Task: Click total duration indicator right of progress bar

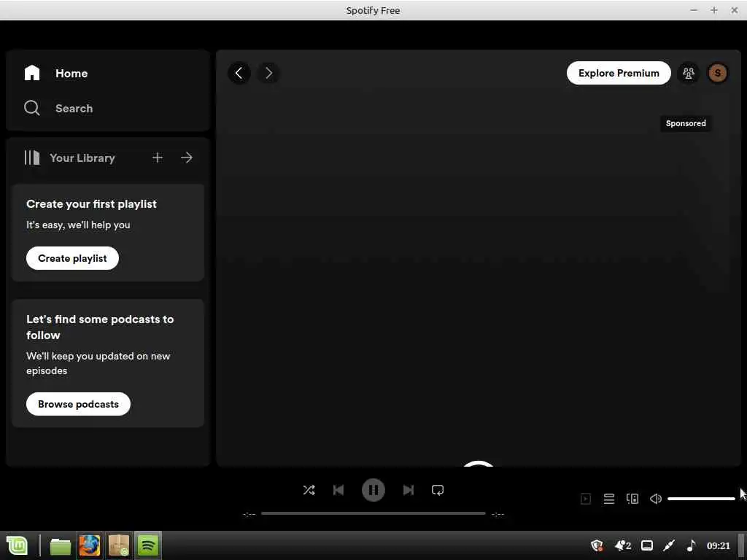Action: tap(498, 514)
